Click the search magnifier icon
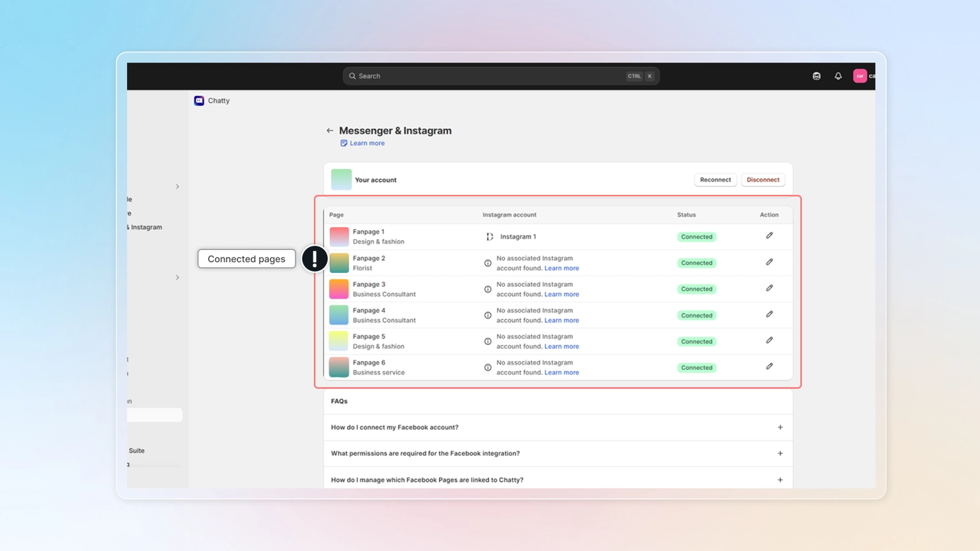980x551 pixels. coord(352,76)
